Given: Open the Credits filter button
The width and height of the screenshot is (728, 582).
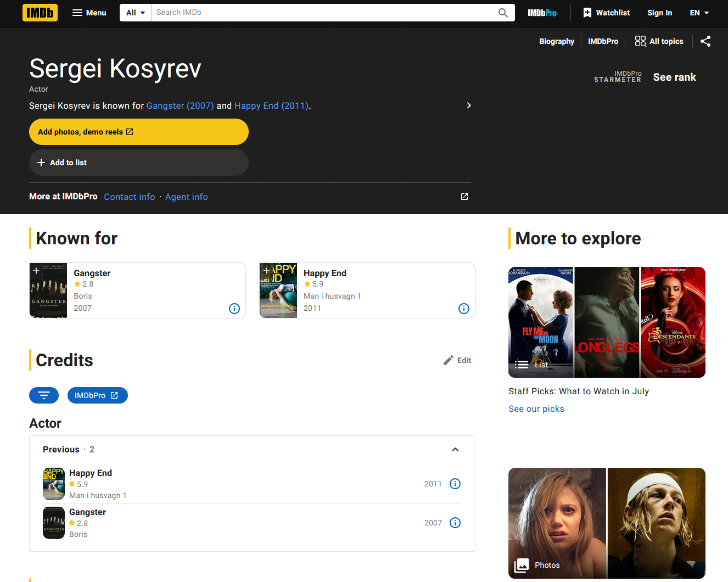Looking at the screenshot, I should tap(44, 395).
